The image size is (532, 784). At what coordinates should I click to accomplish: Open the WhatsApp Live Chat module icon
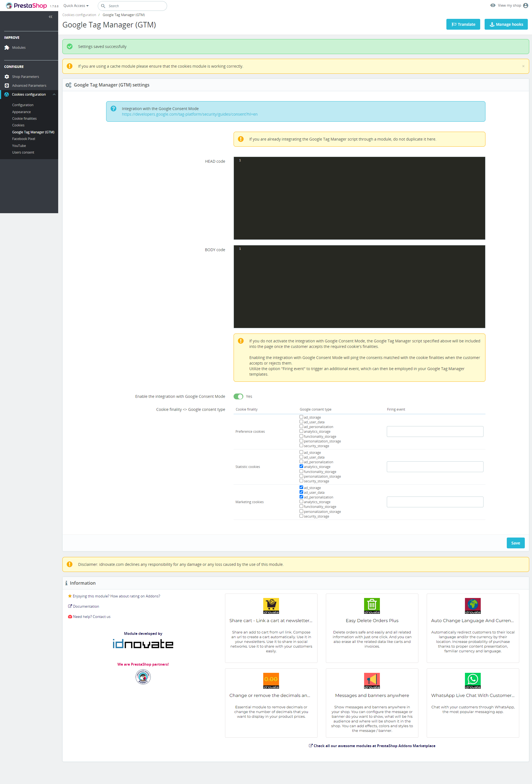[472, 680]
